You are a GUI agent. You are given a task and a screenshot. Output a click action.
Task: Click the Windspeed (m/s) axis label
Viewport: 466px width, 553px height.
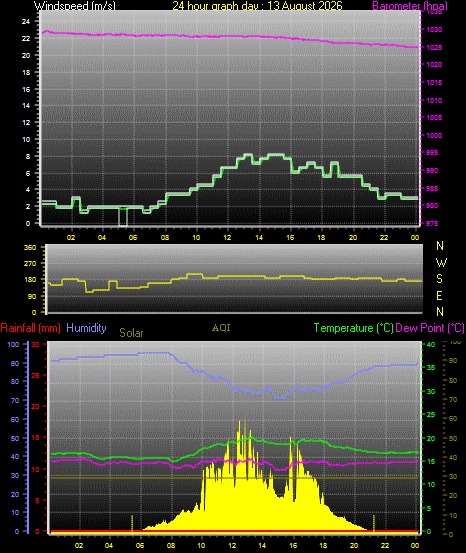coord(74,5)
